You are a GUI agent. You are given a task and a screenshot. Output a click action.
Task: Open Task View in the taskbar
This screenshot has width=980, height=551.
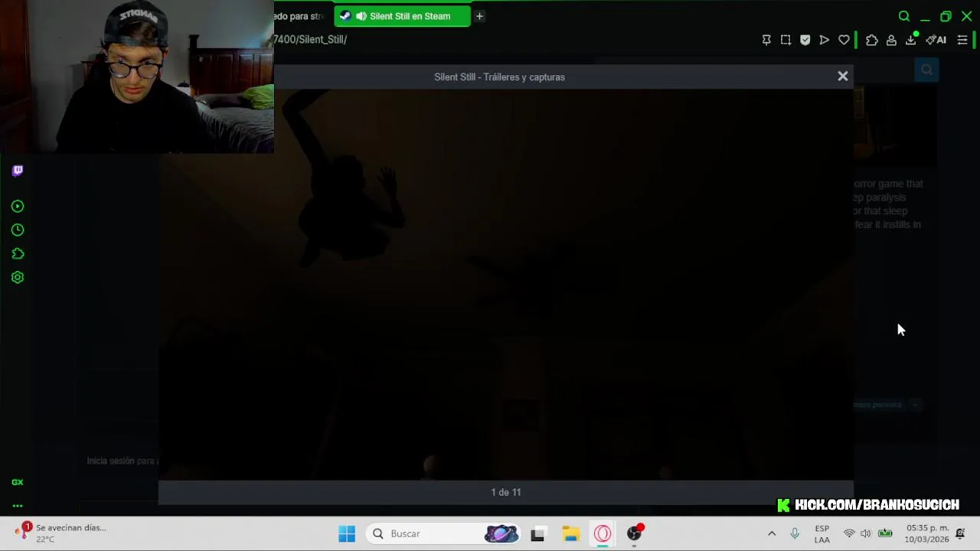[537, 533]
